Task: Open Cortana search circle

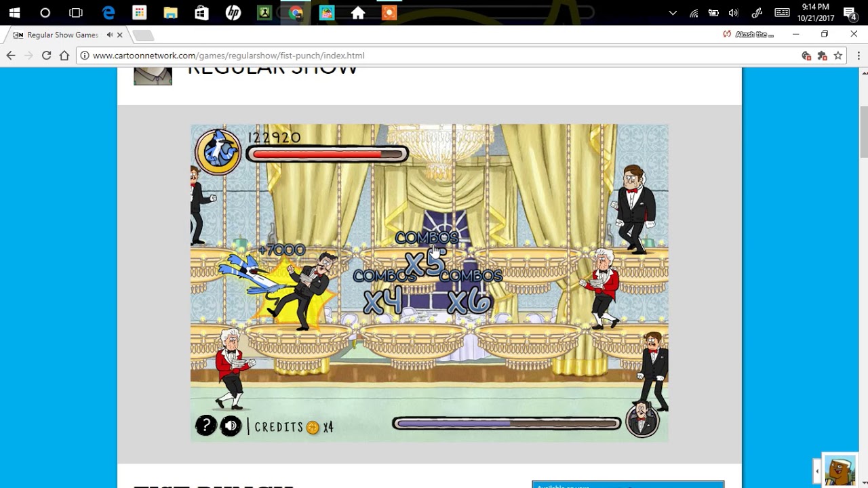Action: pyautogui.click(x=45, y=12)
